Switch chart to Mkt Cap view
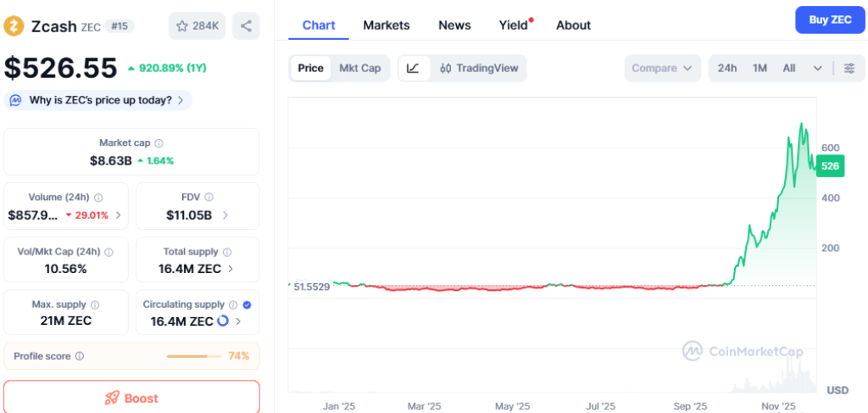Image resolution: width=868 pixels, height=413 pixels. click(x=359, y=68)
